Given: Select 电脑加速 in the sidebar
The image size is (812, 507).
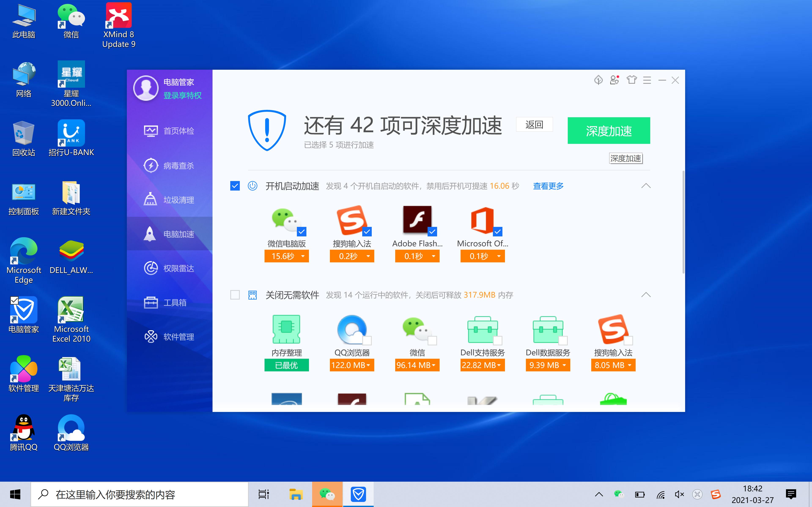Looking at the screenshot, I should (179, 234).
